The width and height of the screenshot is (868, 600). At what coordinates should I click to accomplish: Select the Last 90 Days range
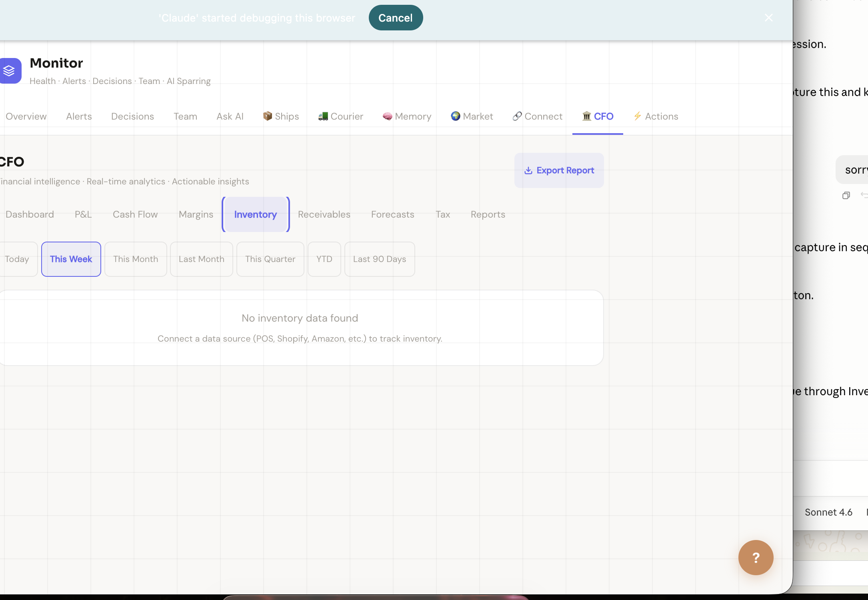(380, 259)
